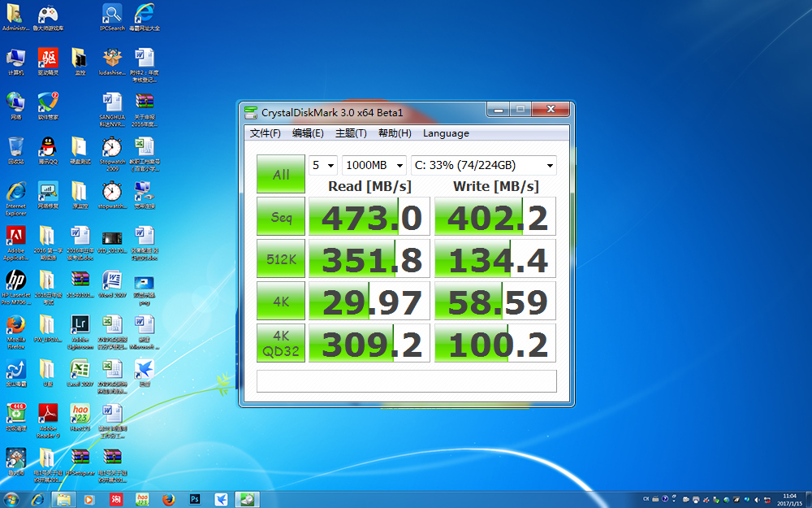812x508 pixels.
Task: Open the IPCSearch desktop shortcut
Action: coord(112,15)
